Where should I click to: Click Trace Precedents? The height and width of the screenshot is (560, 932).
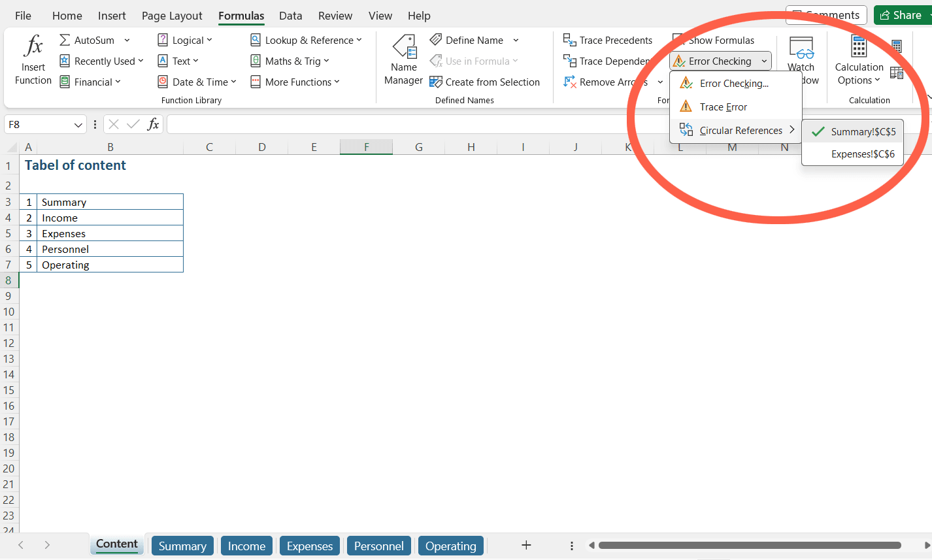[608, 40]
